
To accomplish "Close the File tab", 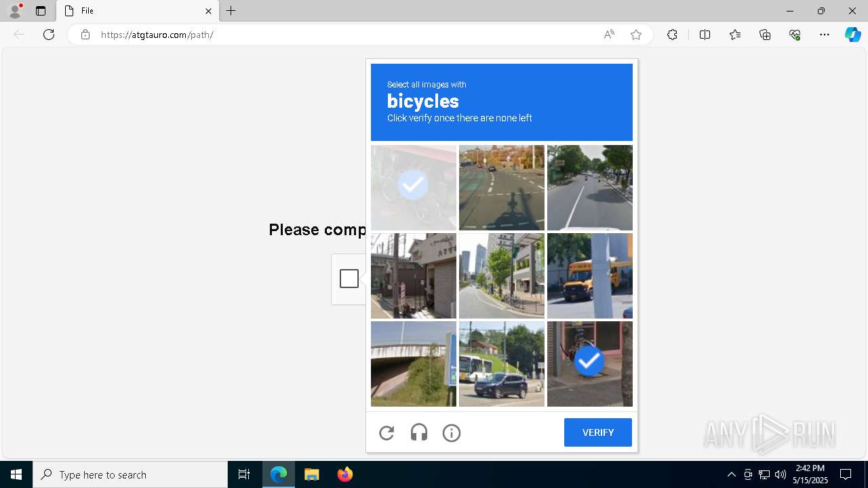I will click(x=208, y=11).
